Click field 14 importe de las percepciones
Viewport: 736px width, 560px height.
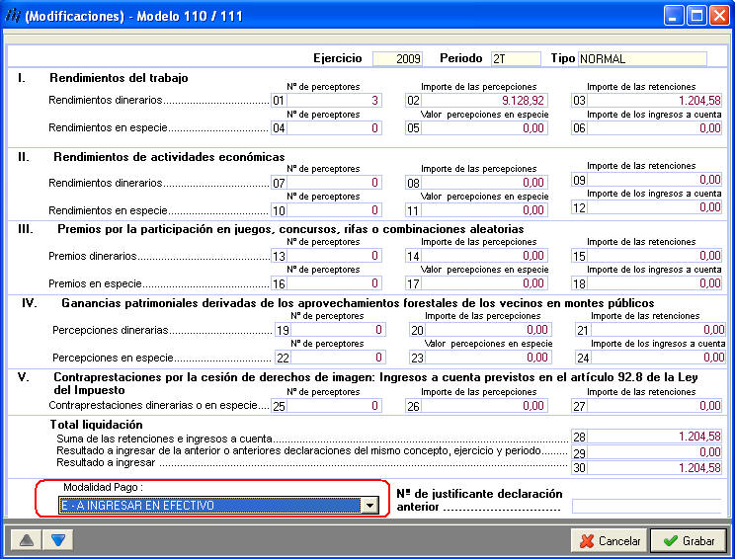(x=484, y=256)
